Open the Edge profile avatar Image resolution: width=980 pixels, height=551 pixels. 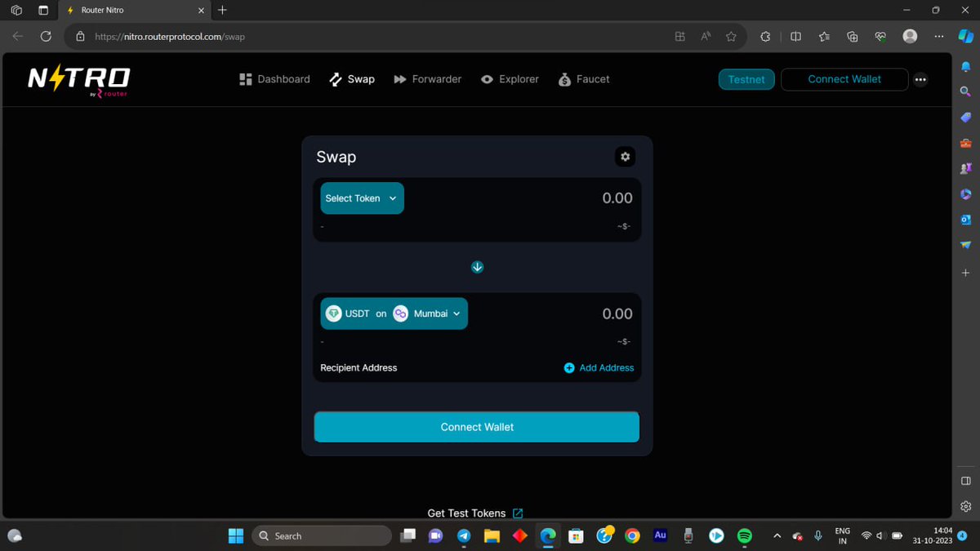click(910, 37)
